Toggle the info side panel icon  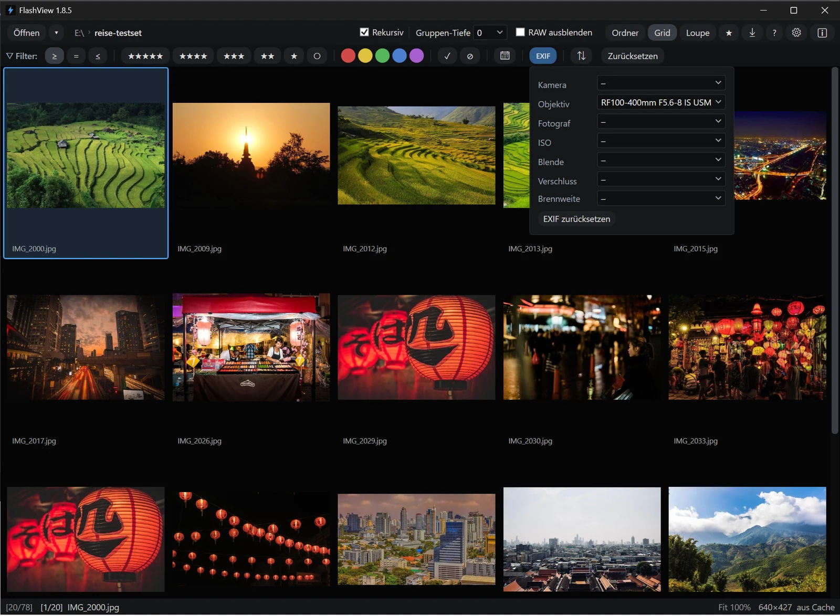[x=822, y=33]
